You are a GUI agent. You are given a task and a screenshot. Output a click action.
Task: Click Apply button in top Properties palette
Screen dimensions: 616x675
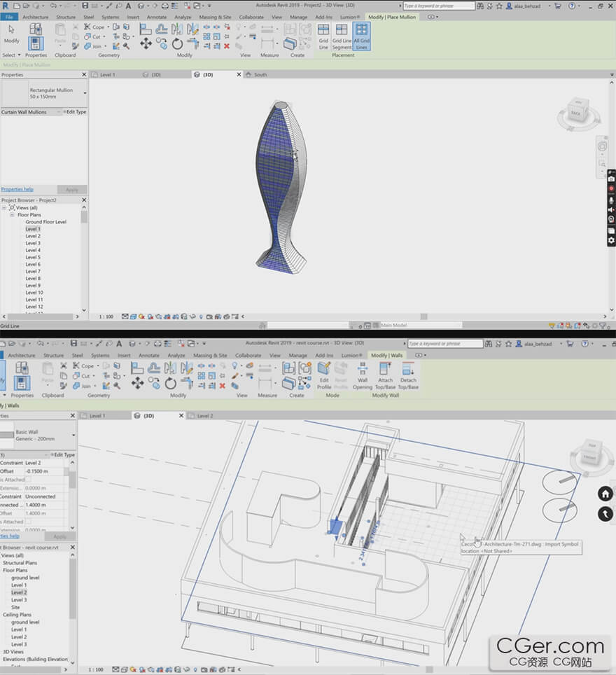[x=72, y=190]
